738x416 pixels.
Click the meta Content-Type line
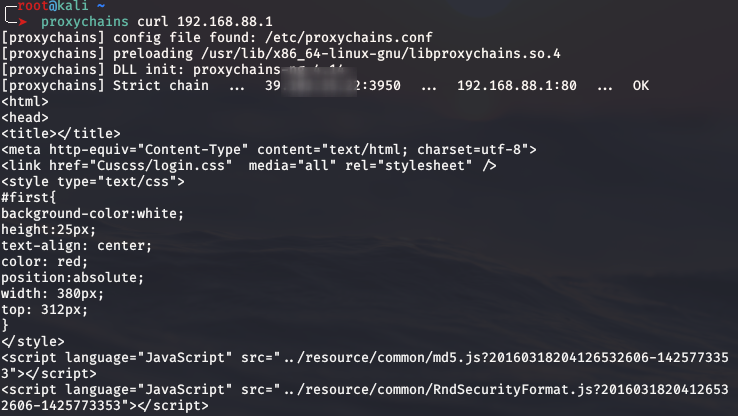click(269, 149)
